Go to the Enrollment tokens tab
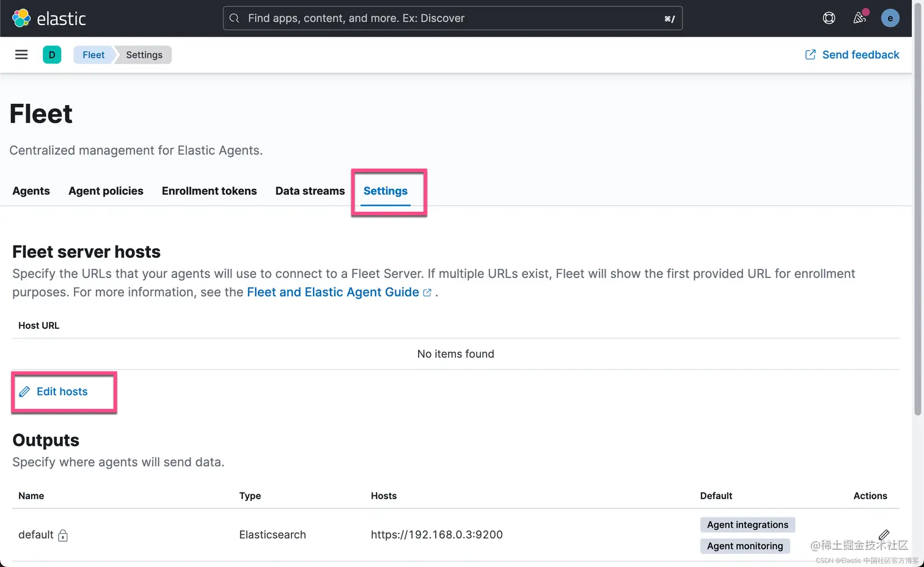Screen dimensions: 924x567 209,191
